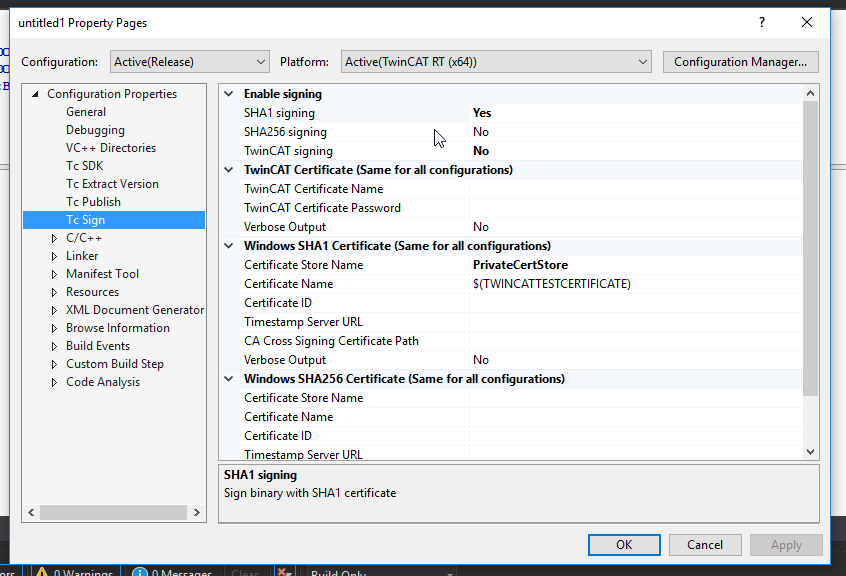This screenshot has width=846, height=576.
Task: Open the Platform dropdown
Action: (x=496, y=62)
